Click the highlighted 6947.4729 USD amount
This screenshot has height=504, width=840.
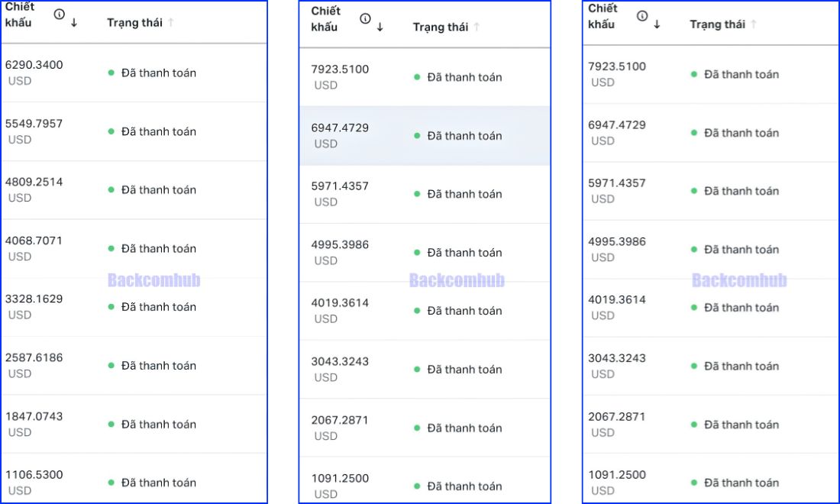point(340,135)
